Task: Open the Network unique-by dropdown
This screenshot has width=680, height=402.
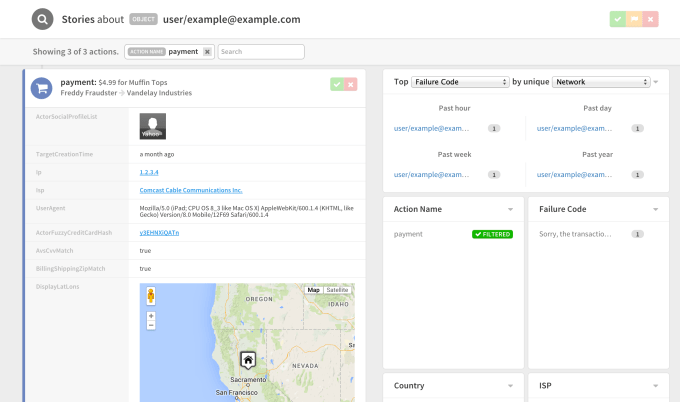Action: pyautogui.click(x=602, y=81)
